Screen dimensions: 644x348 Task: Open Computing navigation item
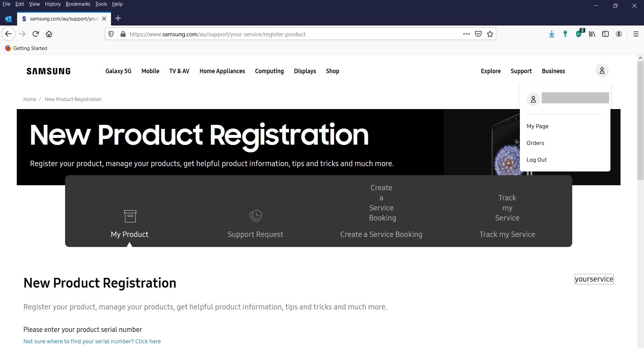coord(269,71)
